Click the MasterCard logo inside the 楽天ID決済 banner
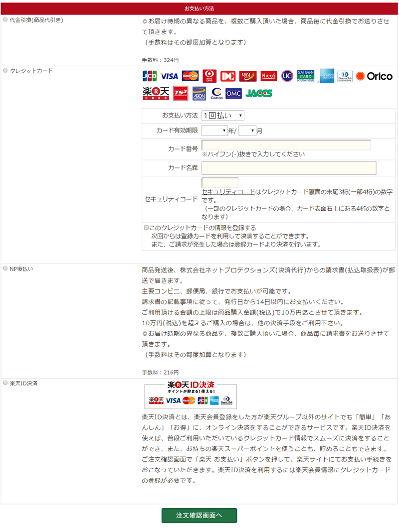 point(189,400)
